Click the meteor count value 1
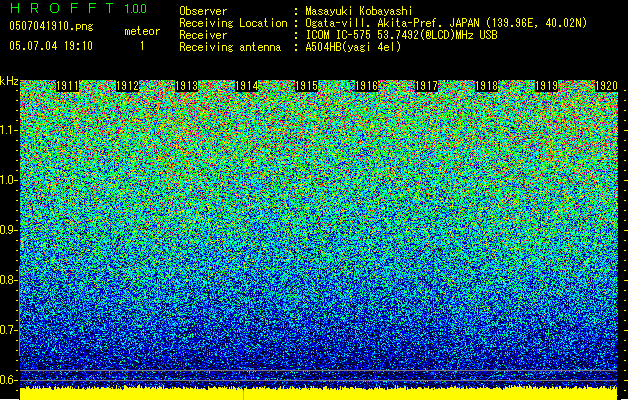The width and height of the screenshot is (629, 400). coord(142,46)
